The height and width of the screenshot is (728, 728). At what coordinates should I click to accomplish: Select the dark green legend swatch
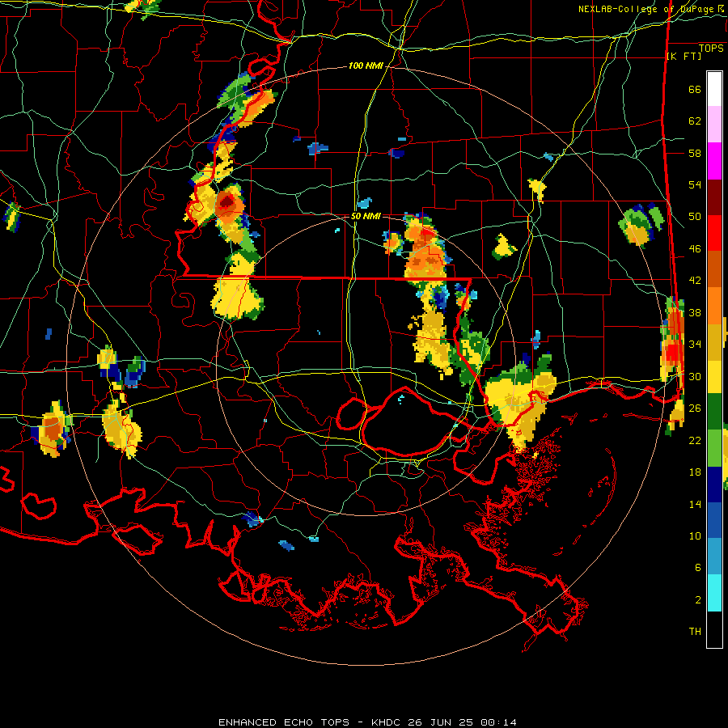pyautogui.click(x=714, y=412)
